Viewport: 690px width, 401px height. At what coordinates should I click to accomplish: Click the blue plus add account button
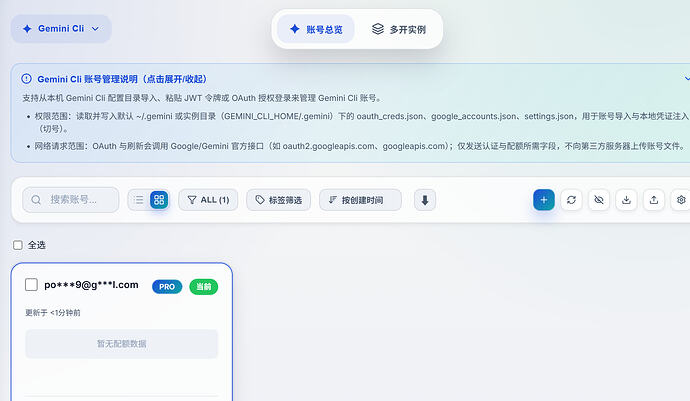pyautogui.click(x=544, y=200)
